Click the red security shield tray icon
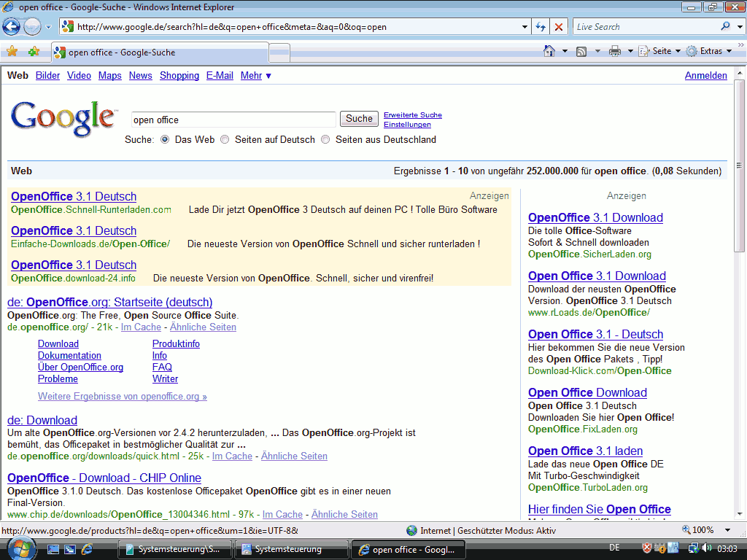747x560 pixels. point(646,548)
